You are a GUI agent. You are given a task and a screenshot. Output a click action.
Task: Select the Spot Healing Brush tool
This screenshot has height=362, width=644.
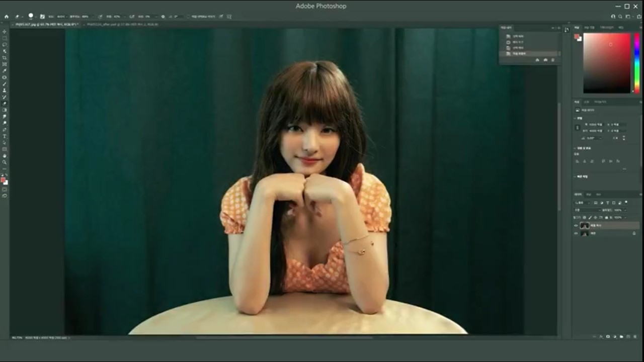(5, 76)
